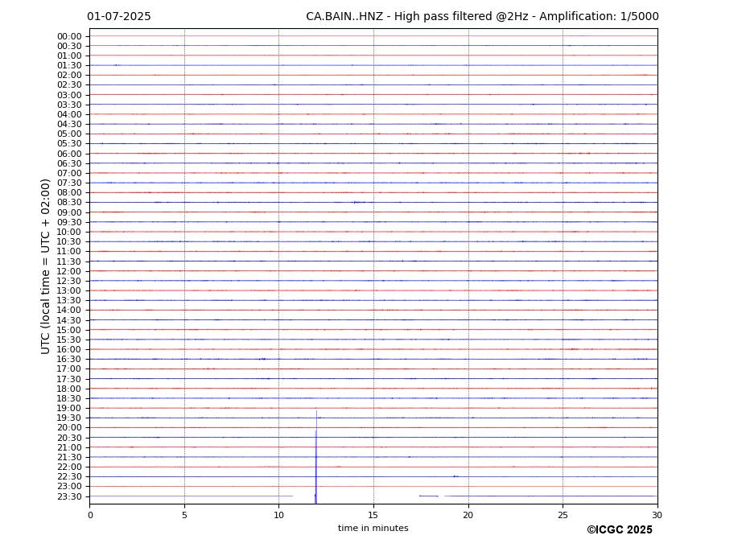Screen dimensions: 746x560
Task: Click the 13:00 time row label
Action: [69, 290]
